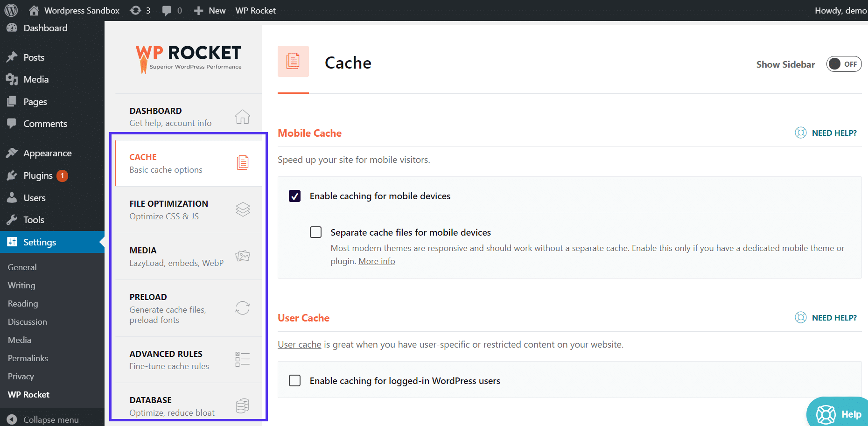The width and height of the screenshot is (868, 426).
Task: Open the More info link about mobile caching
Action: point(376,261)
